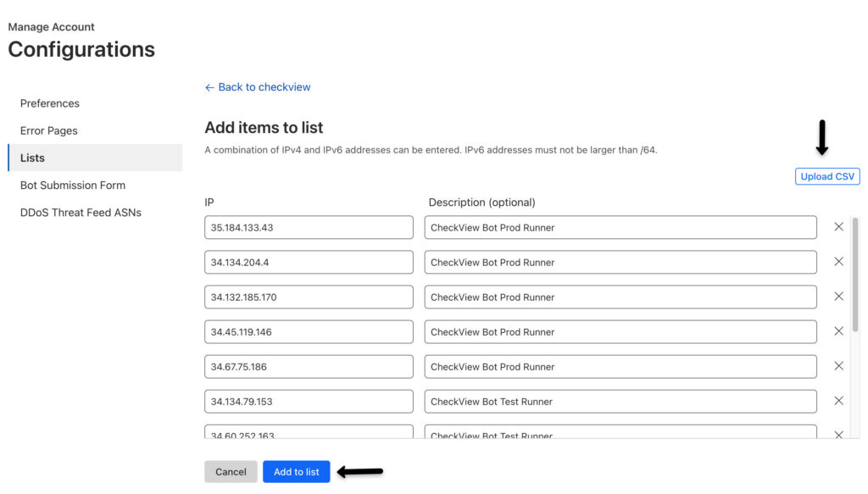Delete the 34.134.204.4 entry using X

[x=838, y=262]
